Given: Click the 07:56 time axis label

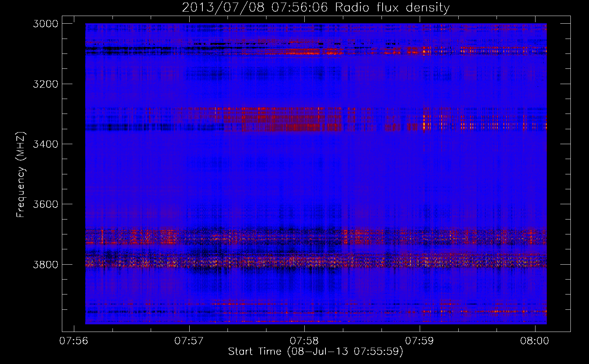Looking at the screenshot, I should pos(74,341).
